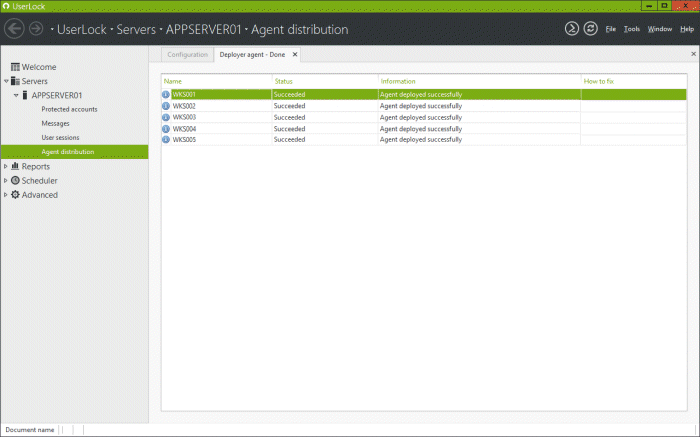700x437 pixels.
Task: Close the Deployer agent - Done tab
Action: coord(295,54)
